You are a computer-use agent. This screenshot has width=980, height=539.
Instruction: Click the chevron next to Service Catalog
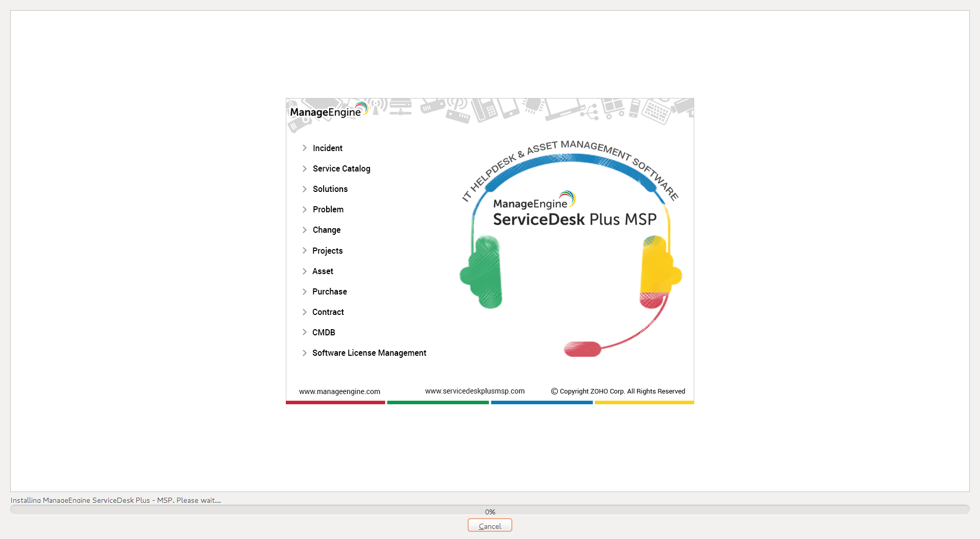point(305,168)
